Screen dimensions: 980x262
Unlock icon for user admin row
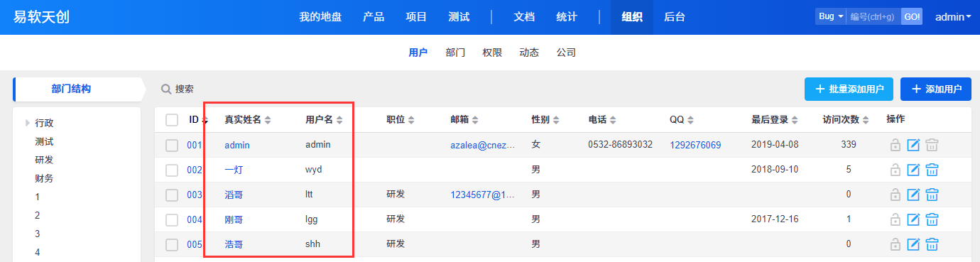click(x=895, y=145)
